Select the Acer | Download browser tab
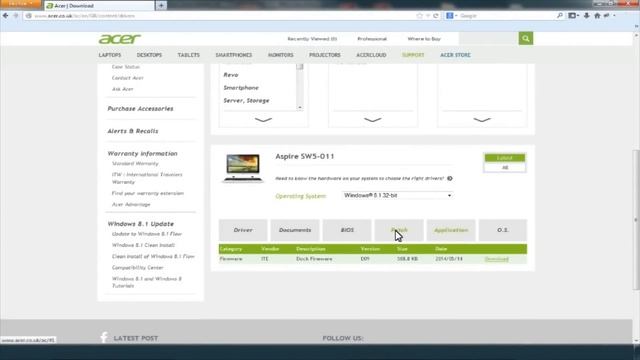This screenshot has width=640, height=360. coord(100,6)
